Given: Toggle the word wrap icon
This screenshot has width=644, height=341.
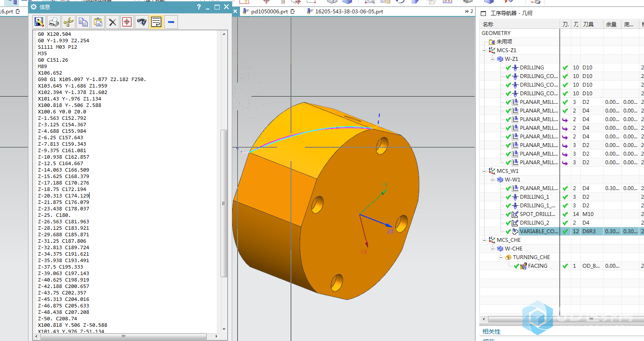Looking at the screenshot, I should 156,22.
